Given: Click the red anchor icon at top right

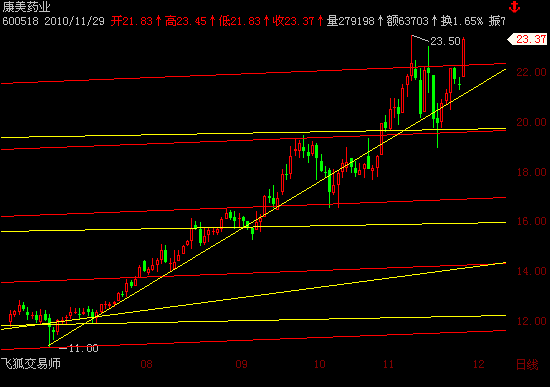Looking at the screenshot, I should (x=515, y=7).
